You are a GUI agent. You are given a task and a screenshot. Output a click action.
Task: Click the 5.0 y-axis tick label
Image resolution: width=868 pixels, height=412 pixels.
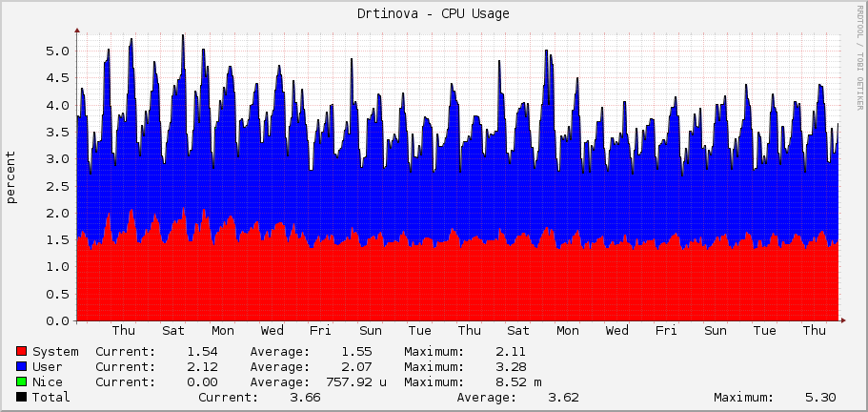pos(57,51)
